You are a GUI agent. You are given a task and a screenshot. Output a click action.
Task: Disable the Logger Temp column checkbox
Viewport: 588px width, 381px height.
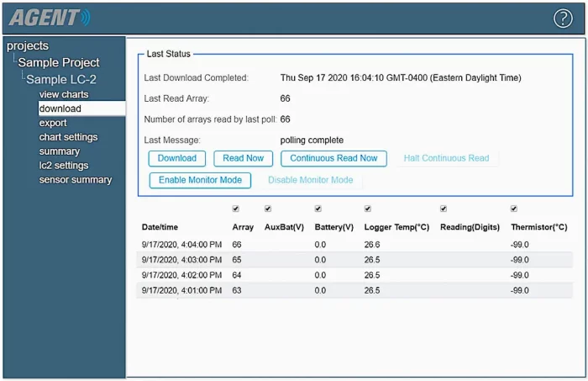(x=368, y=209)
